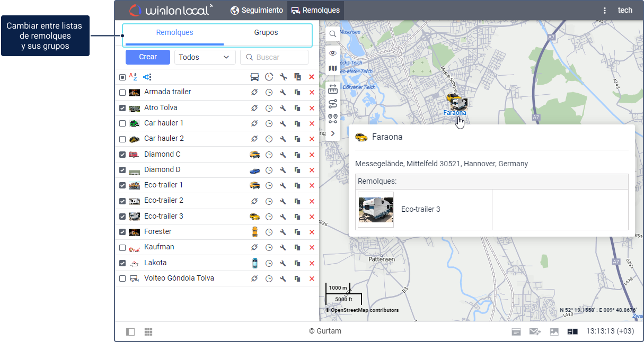This screenshot has width=644, height=342.
Task: Toggle the map visible layers eye icon
Action: tap(333, 53)
